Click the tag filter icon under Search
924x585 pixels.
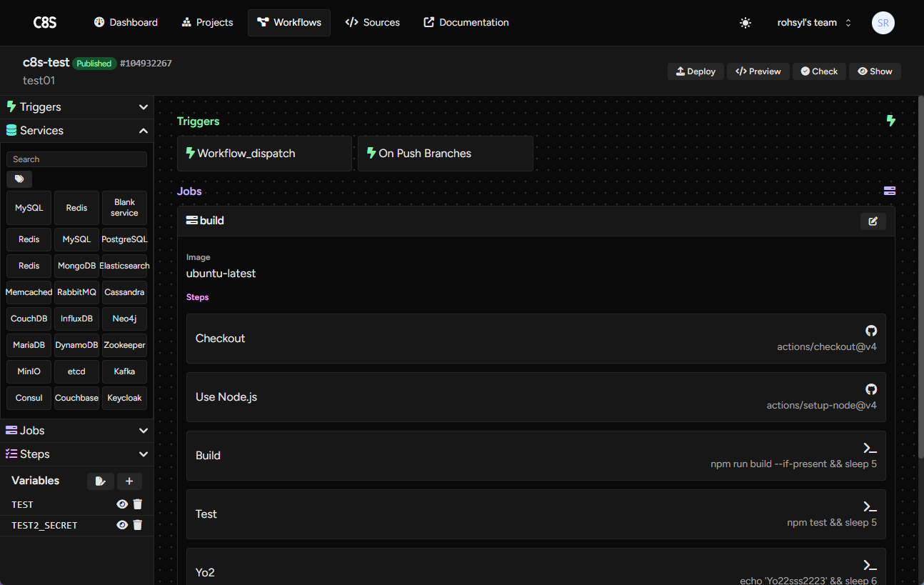[19, 179]
